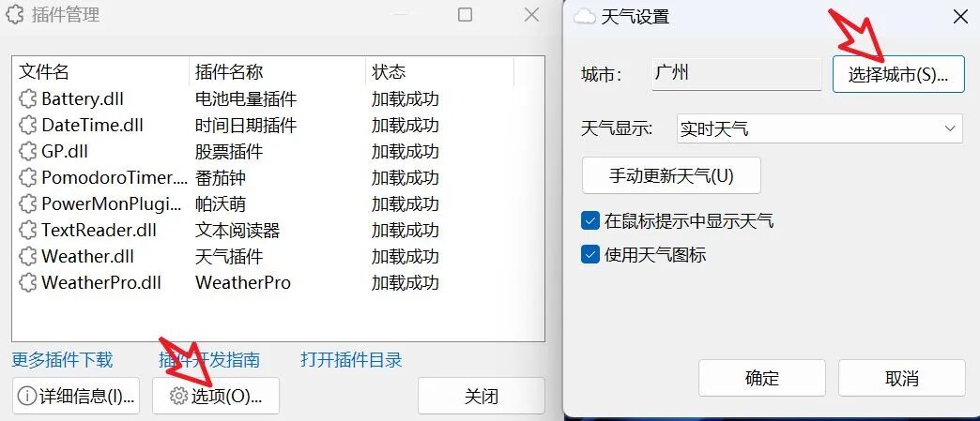
Task: Toggle 在鼠标提示中显示天气 checkbox
Action: click(x=590, y=220)
